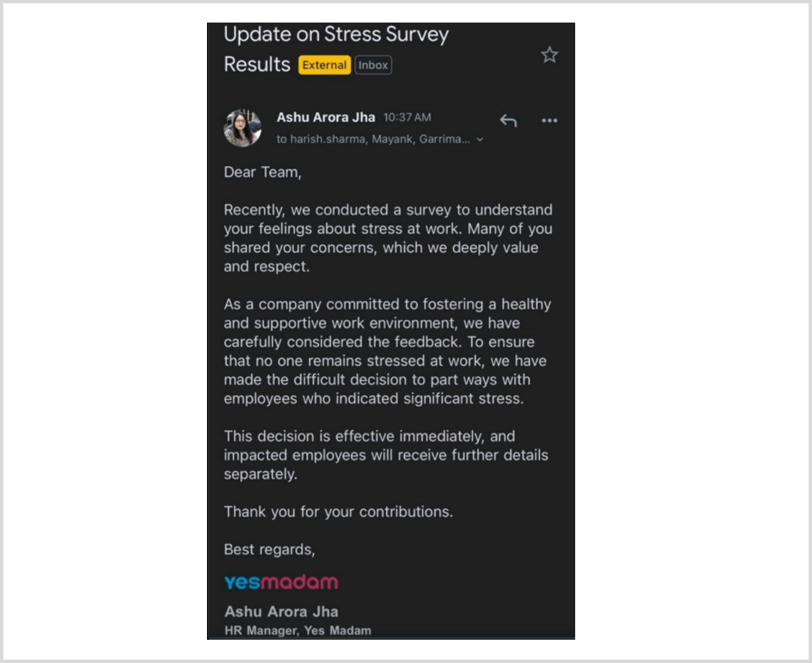Click the 'to harish.sharma, Mayank' recipients text
The height and width of the screenshot is (663, 812).
373,139
